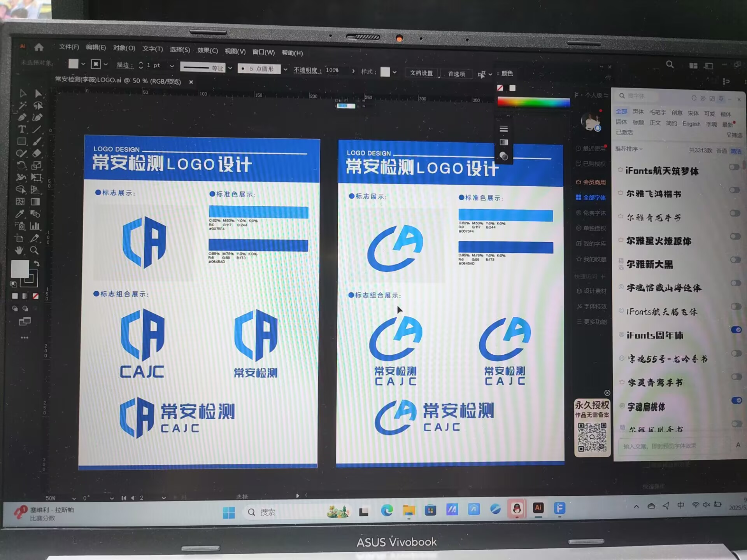Enable the iFonts航天筑梦体 font toggle
Viewport: 747px width, 560px height.
pyautogui.click(x=734, y=167)
